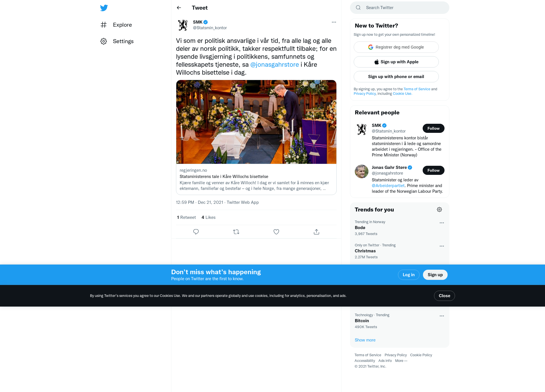Open Explore from the sidebar

click(x=116, y=25)
